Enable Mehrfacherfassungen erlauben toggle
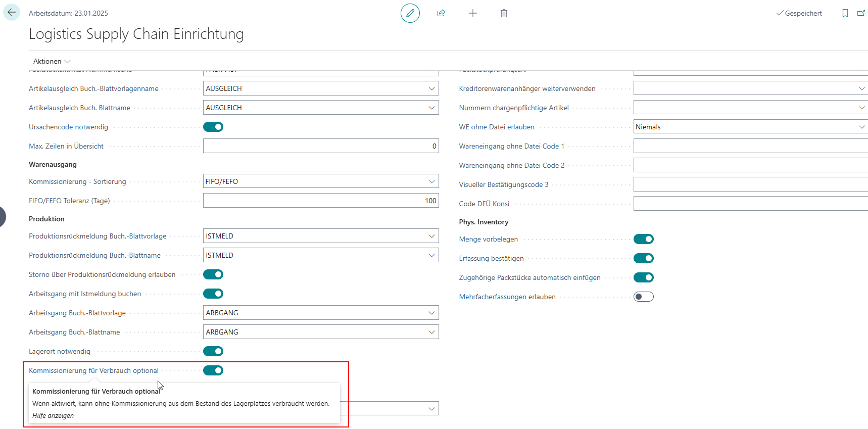 tap(643, 297)
